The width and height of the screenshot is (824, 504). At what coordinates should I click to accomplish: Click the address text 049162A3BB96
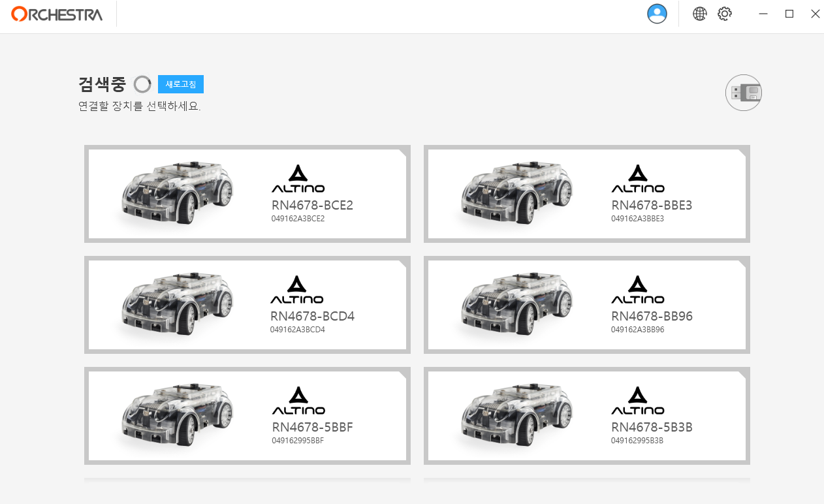coord(637,330)
